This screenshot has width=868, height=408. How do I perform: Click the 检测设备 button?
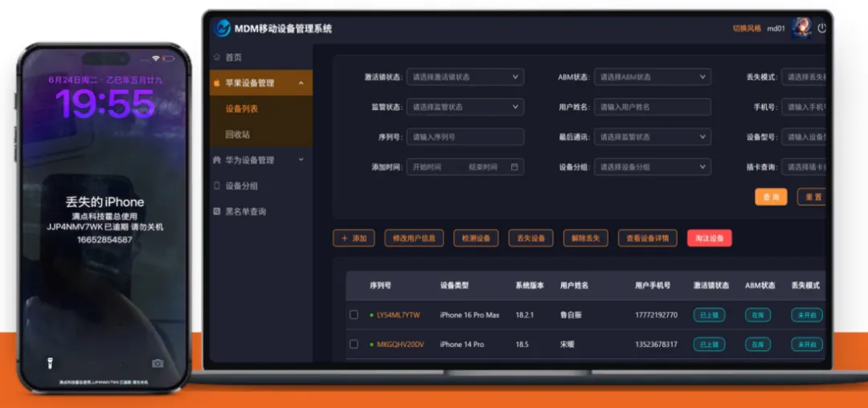[x=476, y=239]
